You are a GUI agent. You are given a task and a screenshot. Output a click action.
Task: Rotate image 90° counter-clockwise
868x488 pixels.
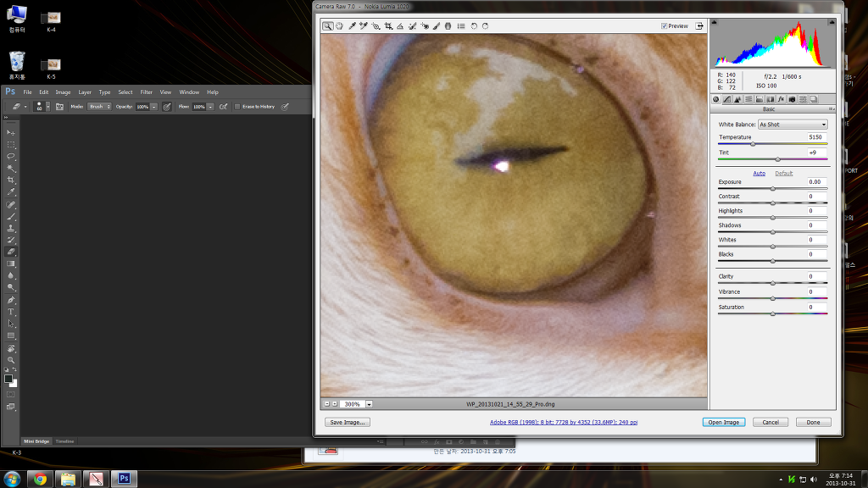[474, 26]
